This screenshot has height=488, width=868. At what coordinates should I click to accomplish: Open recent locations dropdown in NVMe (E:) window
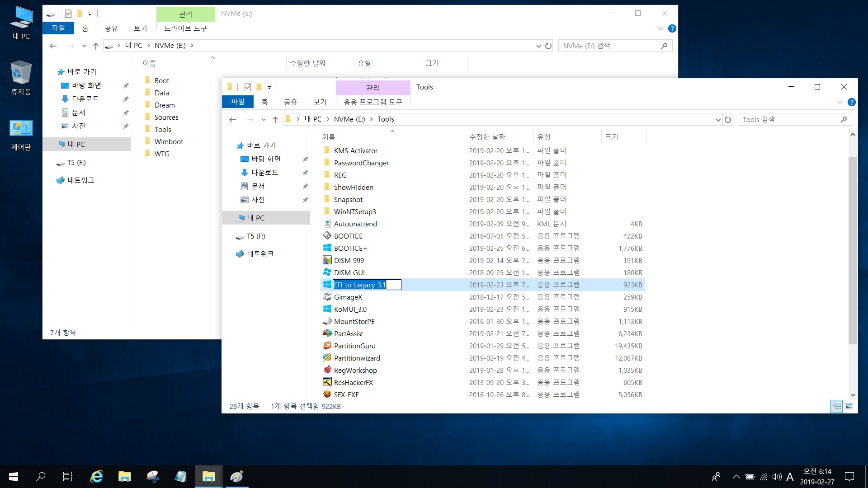coord(84,46)
